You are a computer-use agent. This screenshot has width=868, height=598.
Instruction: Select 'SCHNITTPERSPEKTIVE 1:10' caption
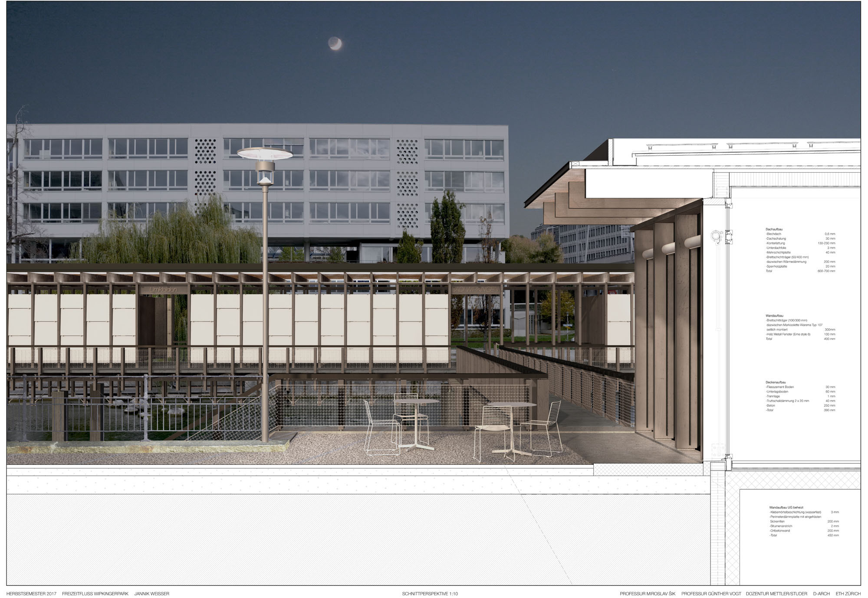point(430,594)
